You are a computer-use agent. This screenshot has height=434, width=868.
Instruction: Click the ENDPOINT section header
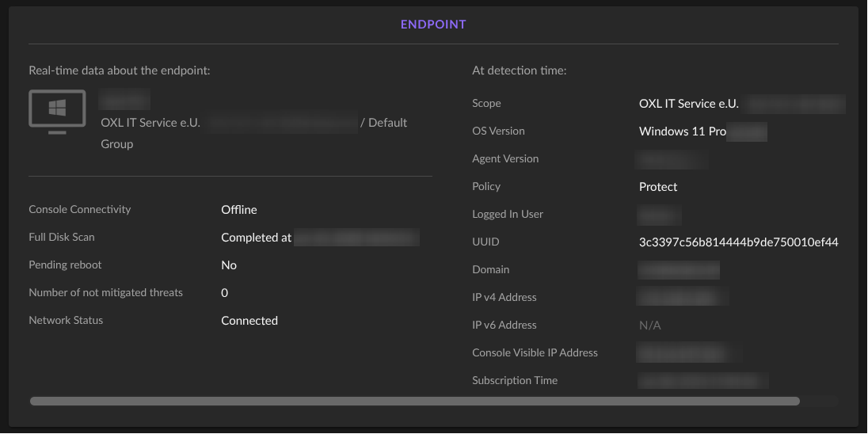pos(433,25)
